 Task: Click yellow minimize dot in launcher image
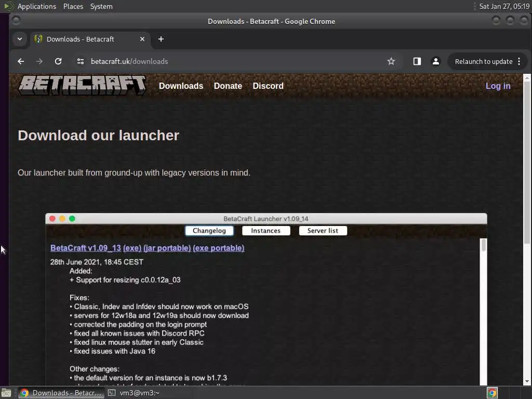(x=62, y=219)
